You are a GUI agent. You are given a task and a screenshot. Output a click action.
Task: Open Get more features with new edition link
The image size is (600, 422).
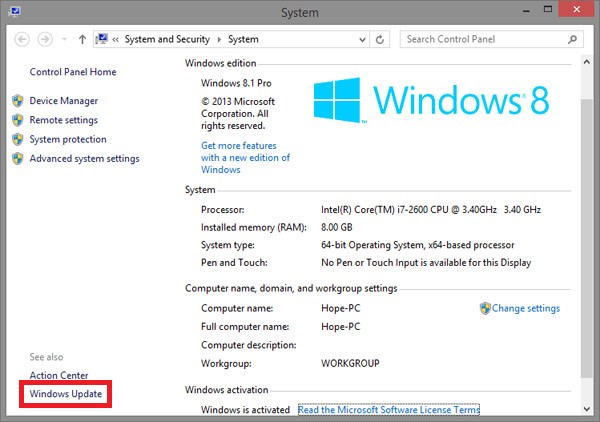click(245, 158)
